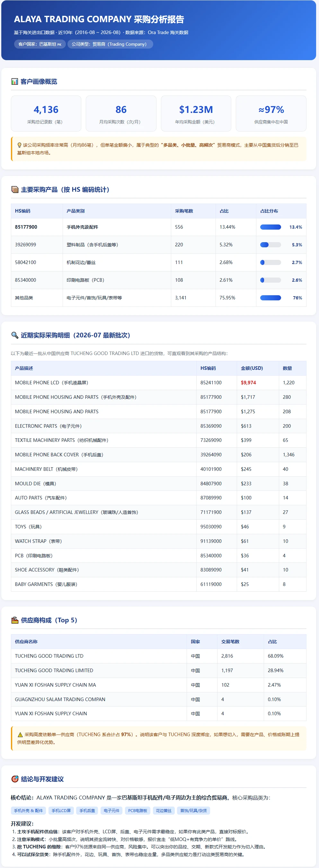Click the YUAN XI FOSHAN SUPPLY CHAIN MA row
This screenshot has width=319, height=868.
click(158, 685)
